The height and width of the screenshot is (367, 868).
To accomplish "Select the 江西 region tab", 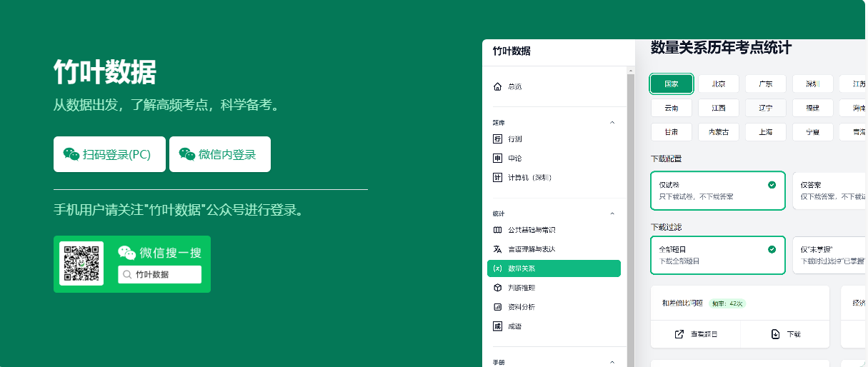I will [719, 108].
